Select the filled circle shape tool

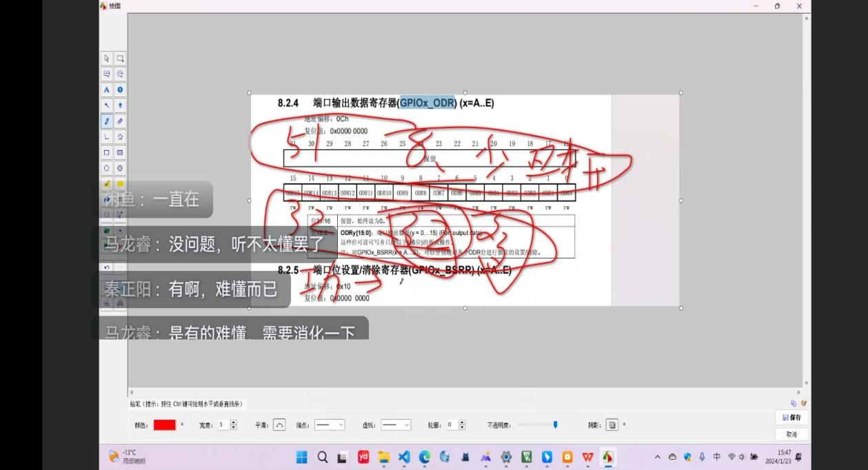pos(120,168)
